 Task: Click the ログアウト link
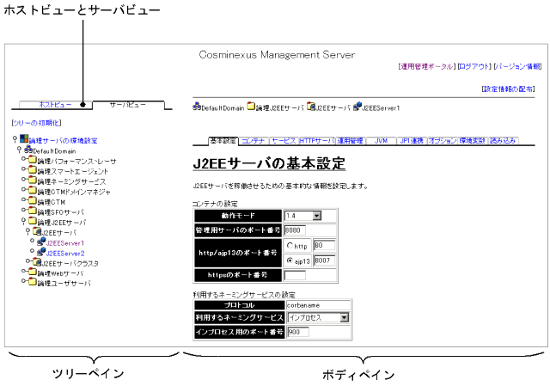tap(474, 66)
